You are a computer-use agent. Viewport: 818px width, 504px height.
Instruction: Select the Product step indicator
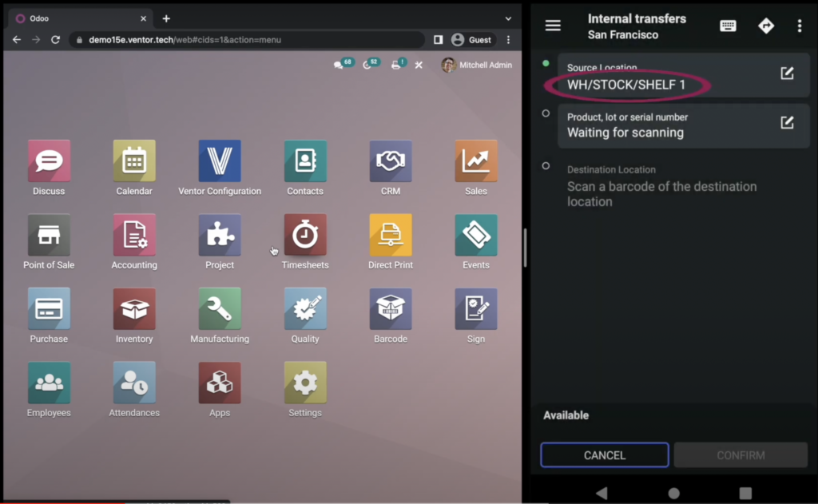(546, 113)
